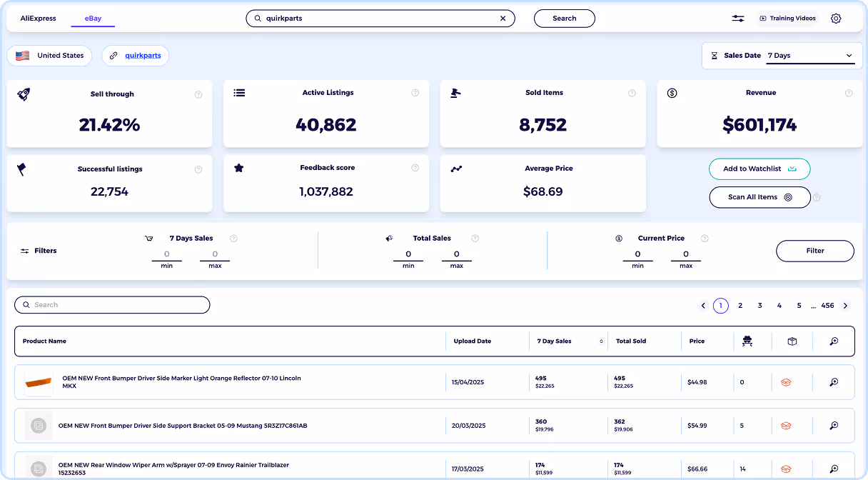Image resolution: width=868 pixels, height=480 pixels.
Task: Go to next page arrow
Action: (845, 306)
